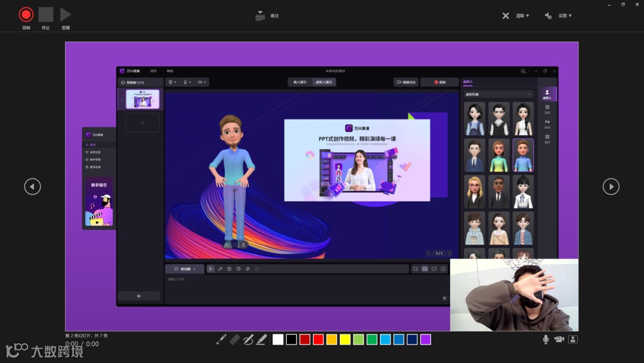Close the recording window

point(637,5)
